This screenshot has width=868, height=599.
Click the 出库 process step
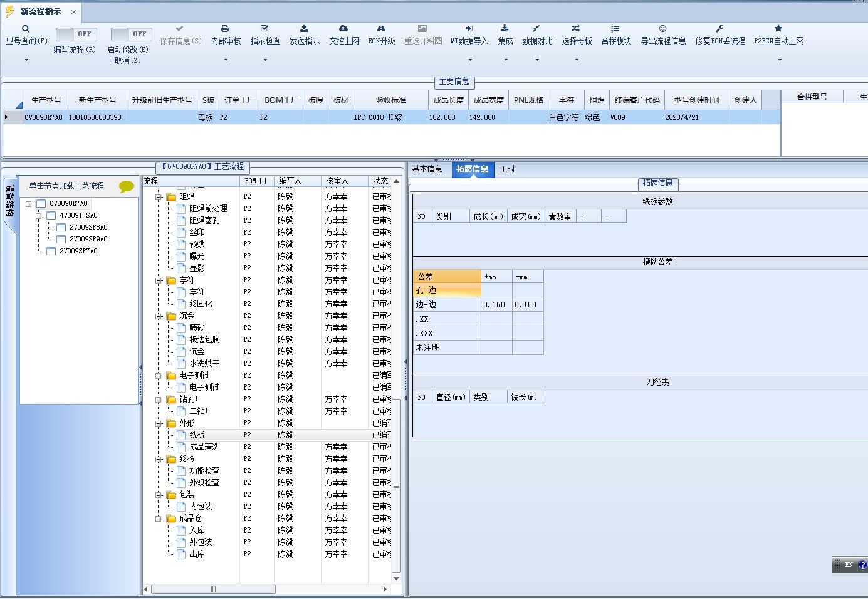[197, 554]
